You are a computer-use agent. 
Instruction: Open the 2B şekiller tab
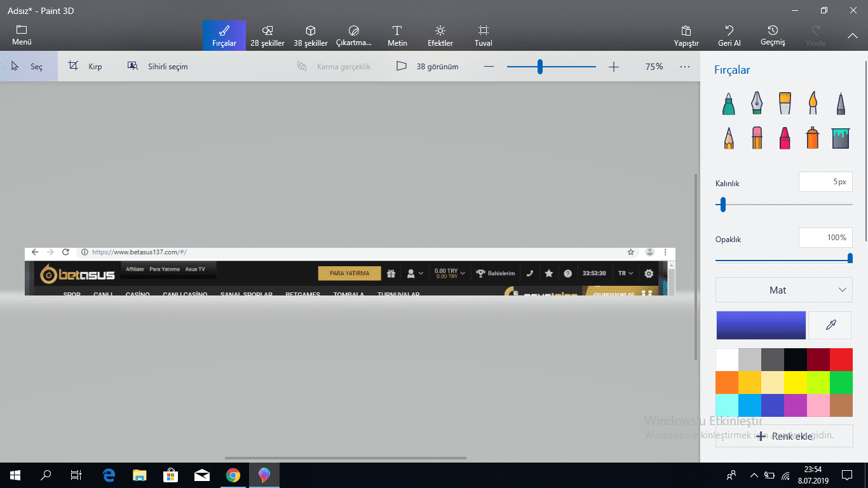pyautogui.click(x=268, y=36)
